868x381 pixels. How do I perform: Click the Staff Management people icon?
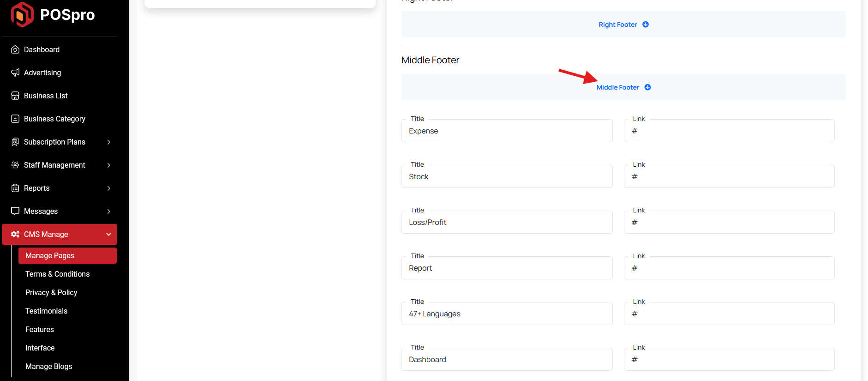coord(15,165)
